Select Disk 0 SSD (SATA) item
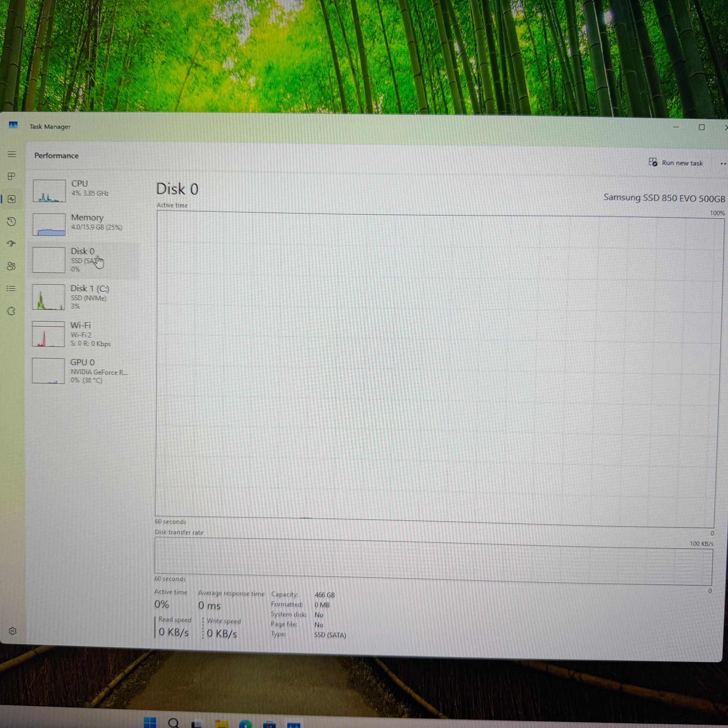This screenshot has height=728, width=728. pyautogui.click(x=84, y=260)
